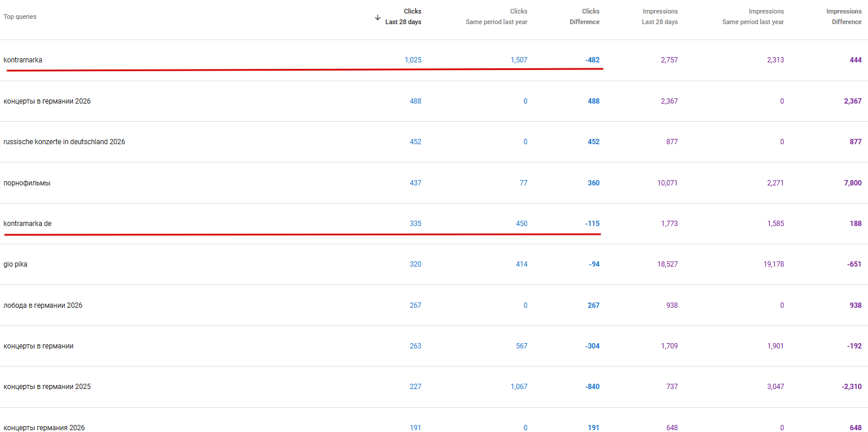Viewport: 868px width, 432px height.
Task: Open the 'kontramarka' query row
Action: [434, 60]
